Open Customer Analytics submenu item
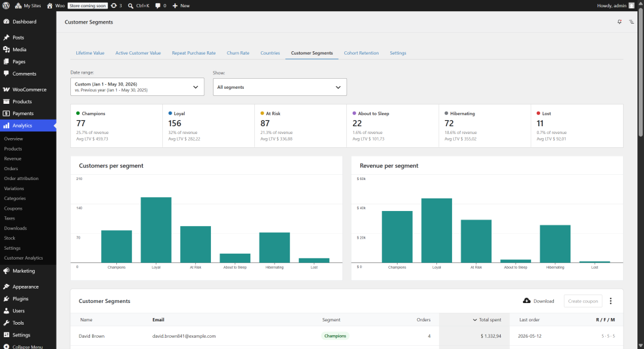Image resolution: width=644 pixels, height=349 pixels. 24,258
